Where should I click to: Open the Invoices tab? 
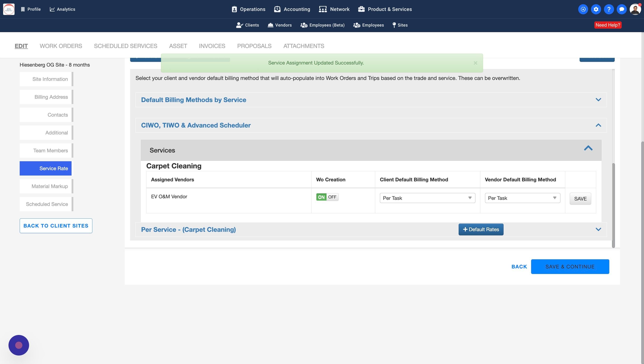(x=212, y=46)
